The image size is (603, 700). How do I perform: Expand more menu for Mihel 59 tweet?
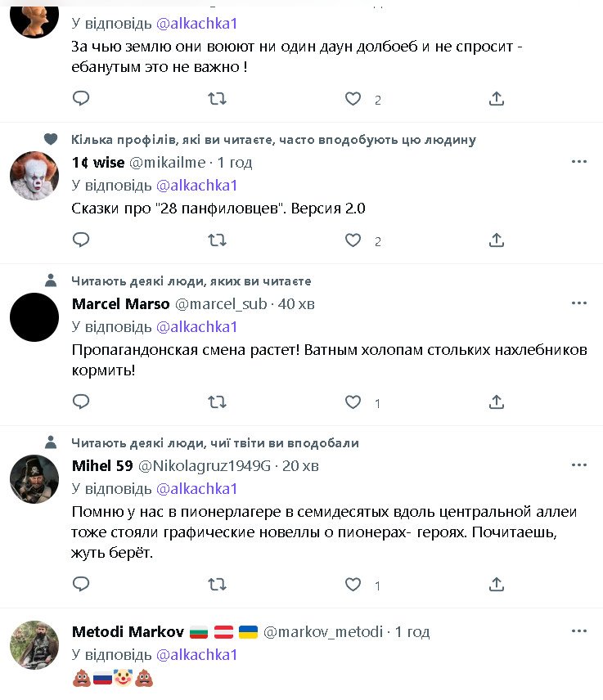(579, 465)
